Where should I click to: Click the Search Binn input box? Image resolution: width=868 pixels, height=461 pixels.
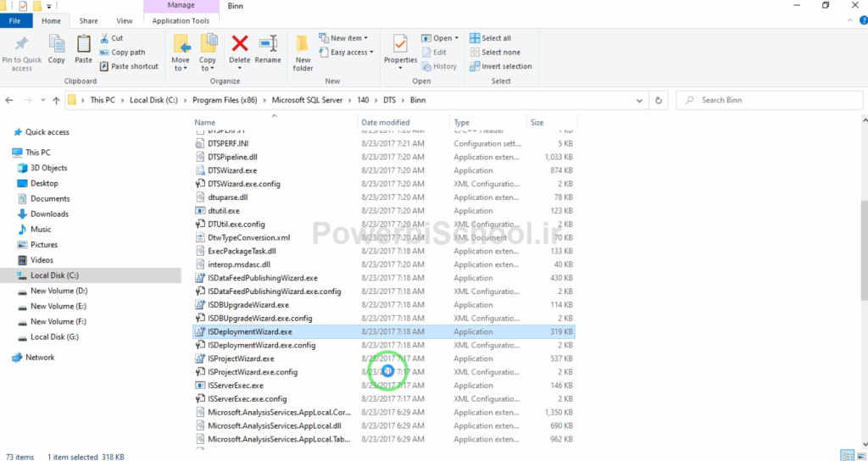[776, 100]
